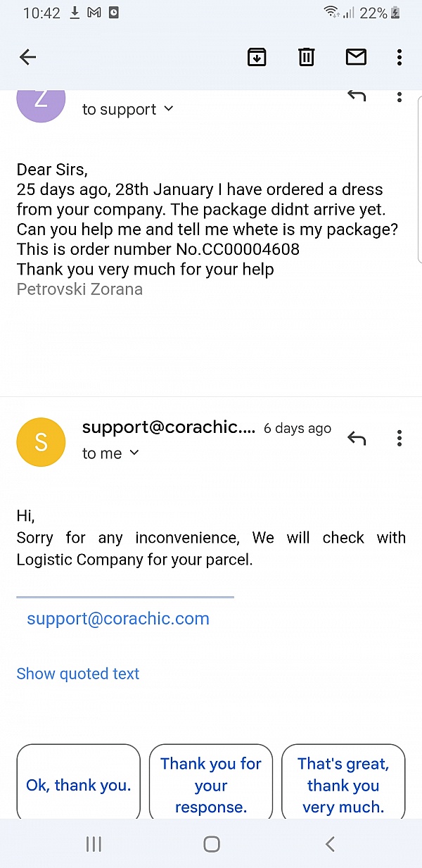The height and width of the screenshot is (868, 422).
Task: Reply to the support@corachic message
Action: coord(357,439)
